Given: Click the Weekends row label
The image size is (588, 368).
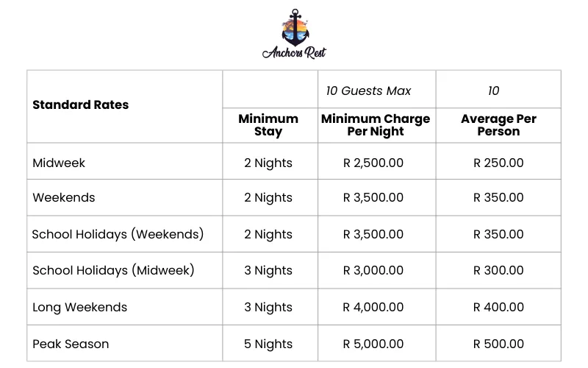Looking at the screenshot, I should pos(64,197).
